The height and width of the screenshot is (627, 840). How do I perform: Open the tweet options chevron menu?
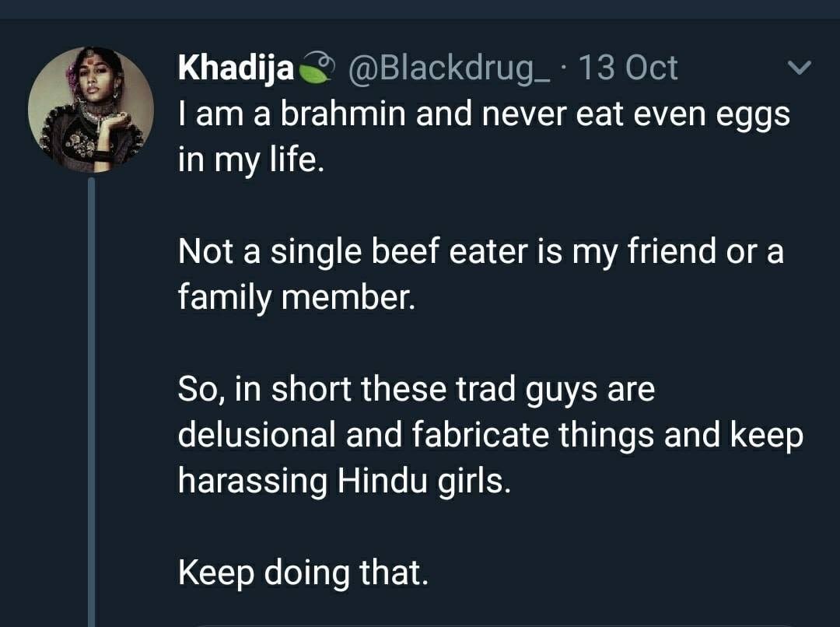800,68
